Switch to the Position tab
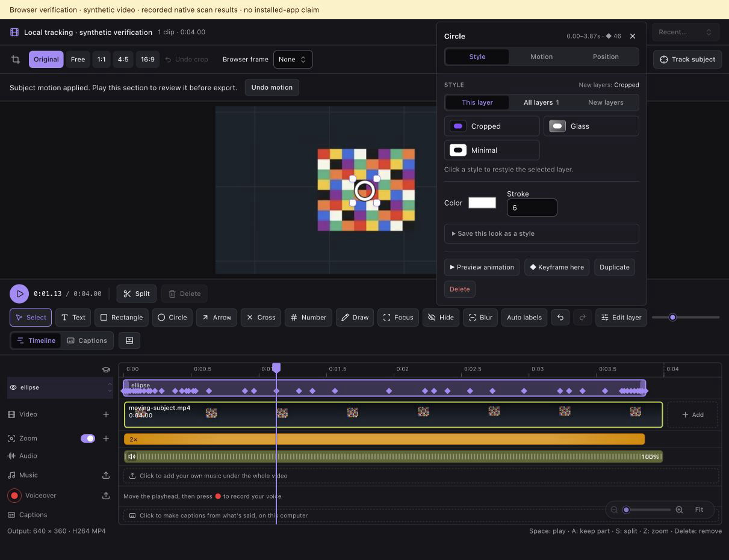This screenshot has width=729, height=560. click(606, 57)
